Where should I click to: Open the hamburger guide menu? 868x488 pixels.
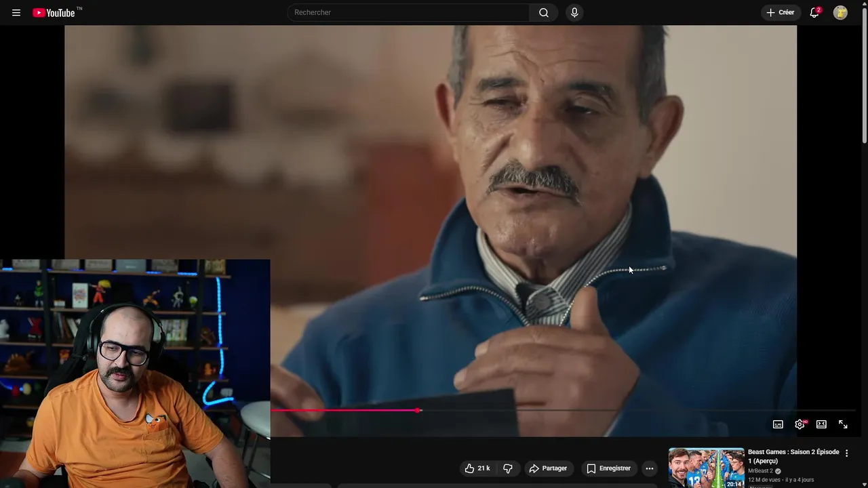pyautogui.click(x=16, y=13)
